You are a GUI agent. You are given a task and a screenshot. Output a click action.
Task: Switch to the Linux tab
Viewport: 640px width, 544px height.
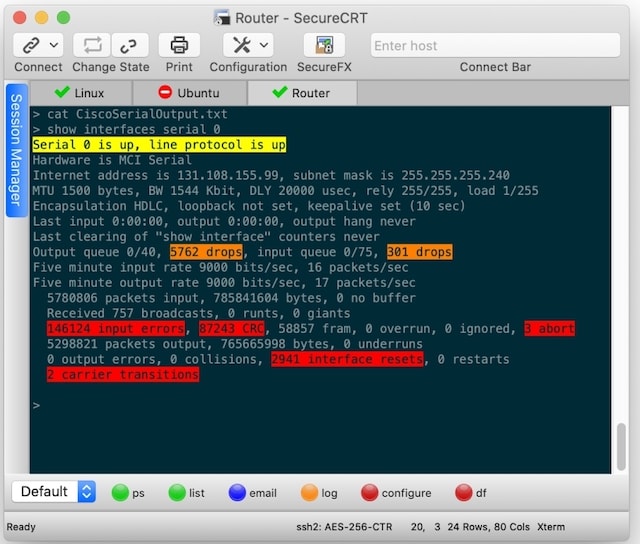[x=81, y=93]
